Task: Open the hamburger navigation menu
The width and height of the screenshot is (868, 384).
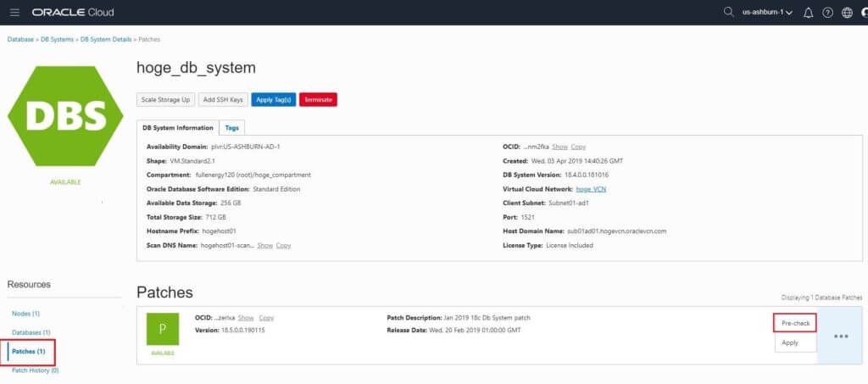Action: pos(14,13)
